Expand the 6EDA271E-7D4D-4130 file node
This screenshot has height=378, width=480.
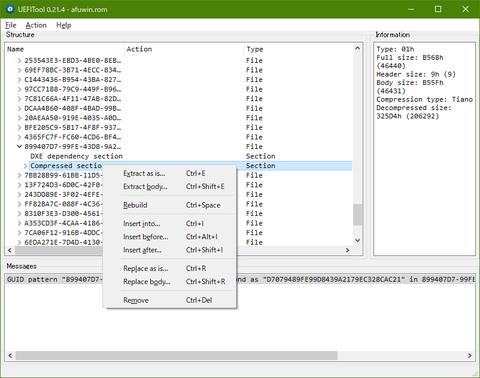click(19, 242)
